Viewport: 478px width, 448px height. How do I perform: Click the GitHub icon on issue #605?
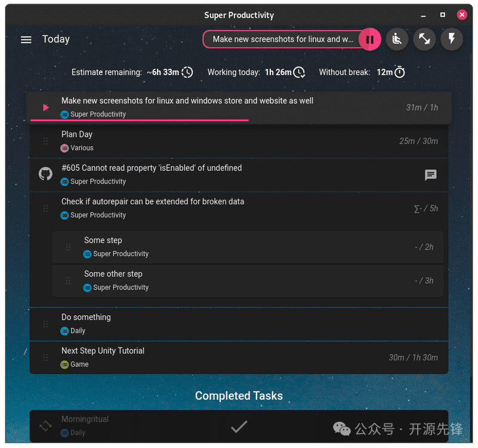[x=45, y=174]
